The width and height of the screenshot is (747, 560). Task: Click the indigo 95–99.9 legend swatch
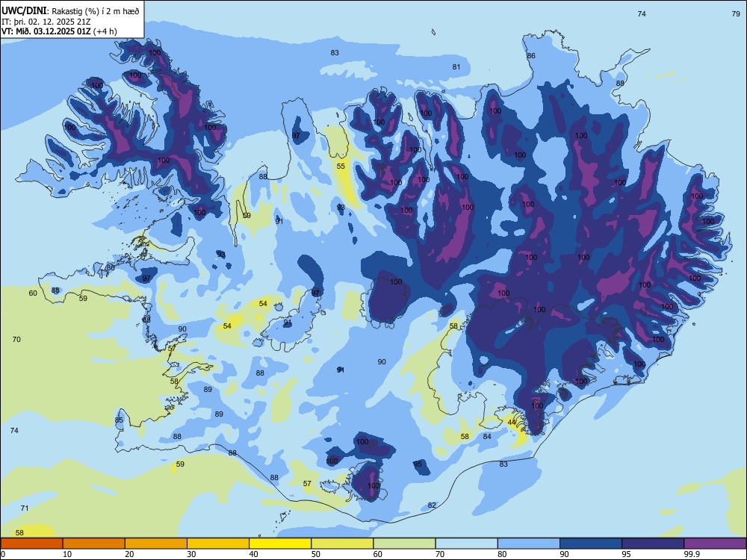(653, 544)
